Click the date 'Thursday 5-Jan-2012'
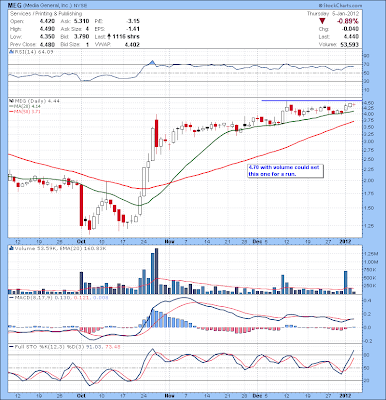Image resolution: width=386 pixels, height=400 pixels. coord(333,14)
